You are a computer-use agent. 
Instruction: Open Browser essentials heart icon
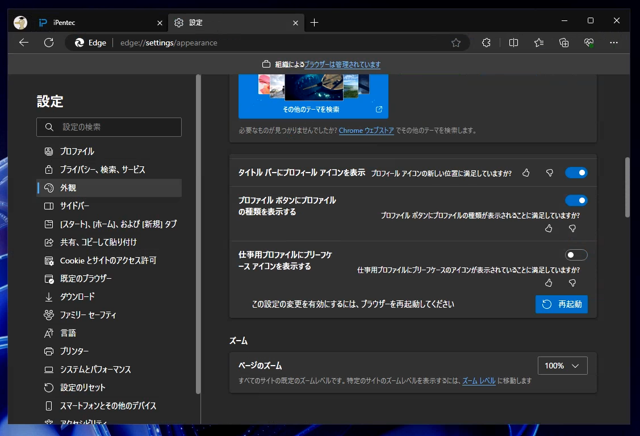point(589,42)
